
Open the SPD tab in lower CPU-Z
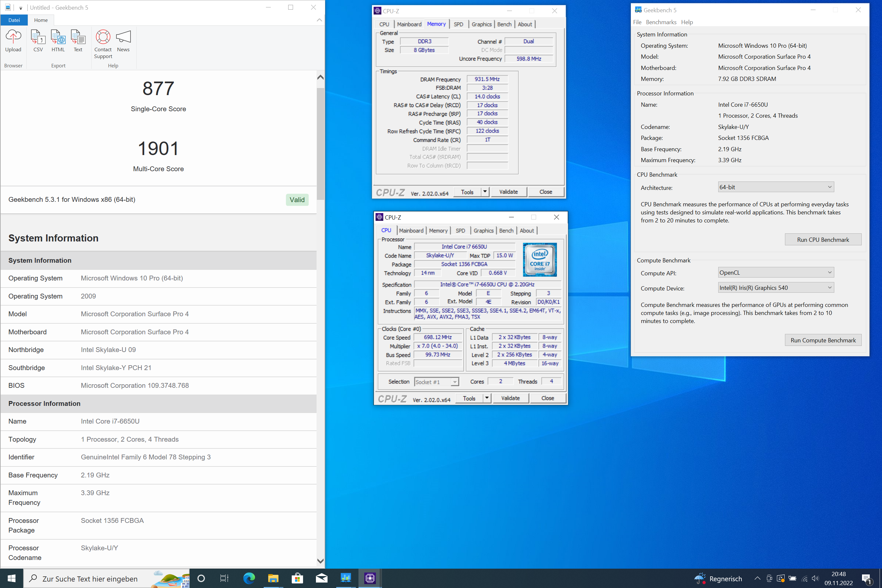tap(460, 230)
